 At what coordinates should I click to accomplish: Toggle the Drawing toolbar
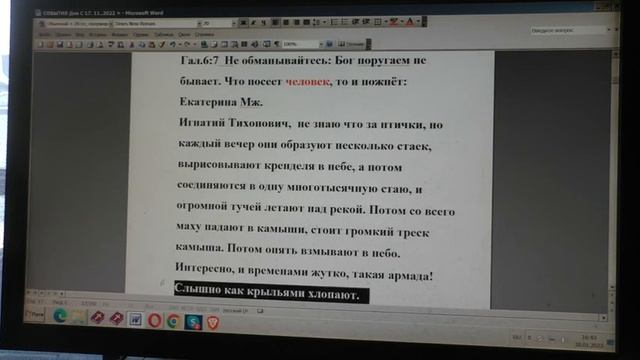(x=255, y=44)
